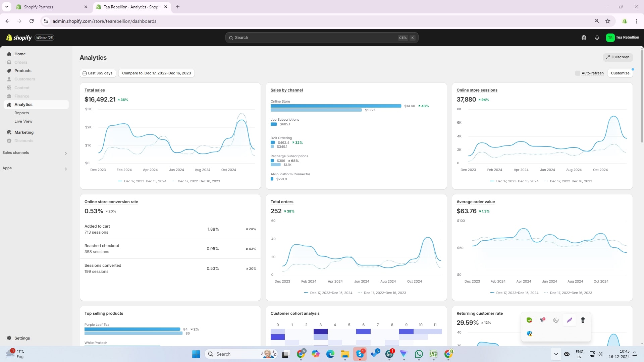The width and height of the screenshot is (644, 362).
Task: Open Settings gear in sidebar
Action: pos(9,338)
